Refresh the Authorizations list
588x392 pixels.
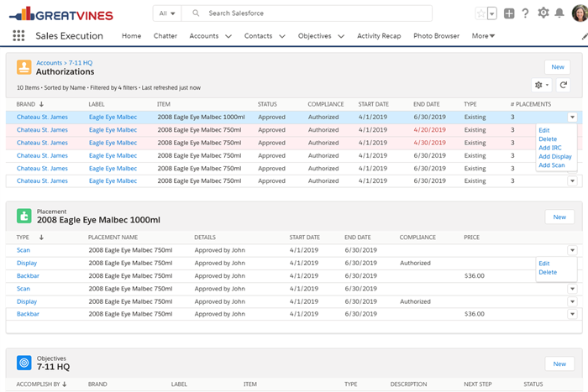coord(564,85)
